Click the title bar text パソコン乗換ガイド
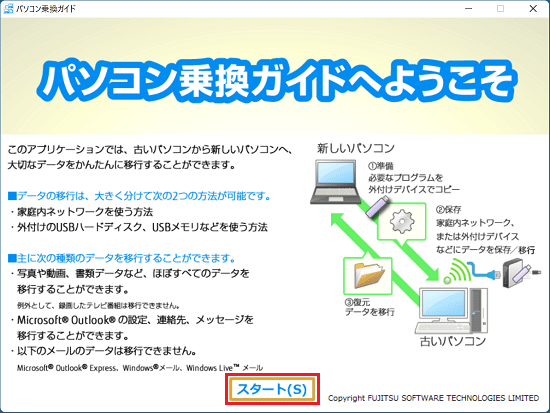Image resolution: width=550 pixels, height=413 pixels. pos(46,8)
